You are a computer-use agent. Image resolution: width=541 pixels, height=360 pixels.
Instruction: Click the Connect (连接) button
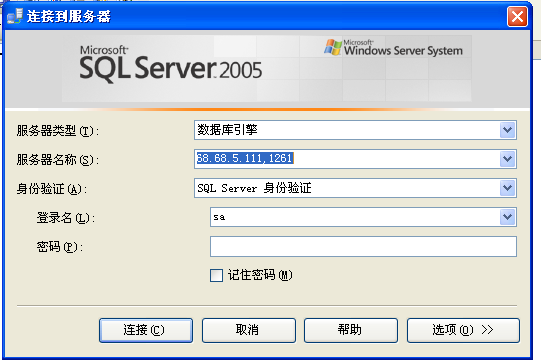click(146, 330)
